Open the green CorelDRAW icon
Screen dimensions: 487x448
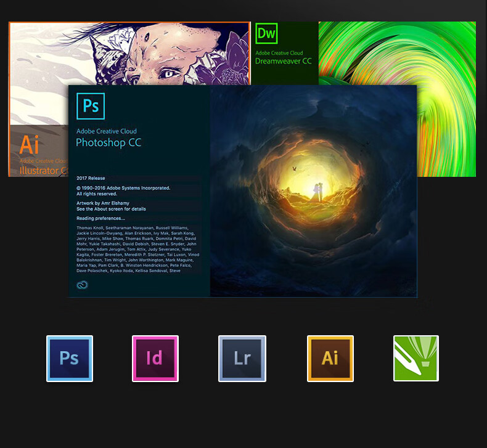[x=416, y=359]
